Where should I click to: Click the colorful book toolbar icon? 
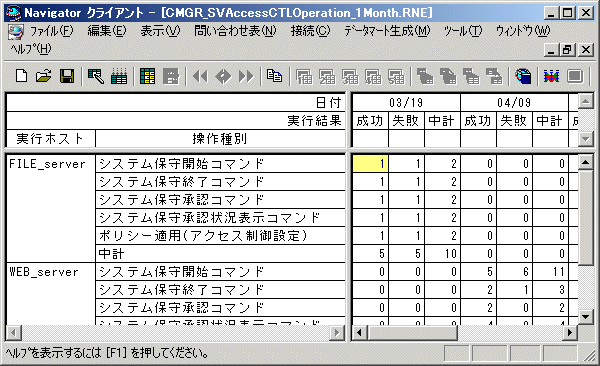pyautogui.click(x=523, y=76)
